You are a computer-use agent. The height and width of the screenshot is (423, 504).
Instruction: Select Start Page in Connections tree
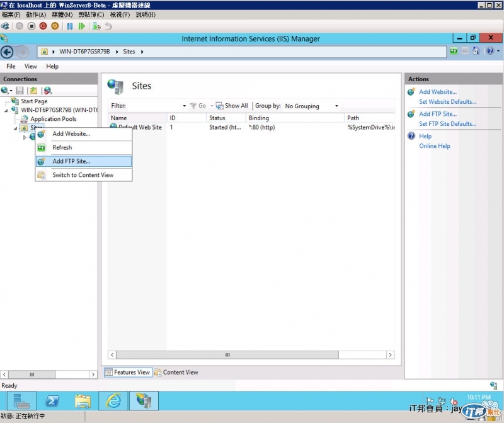tap(34, 101)
